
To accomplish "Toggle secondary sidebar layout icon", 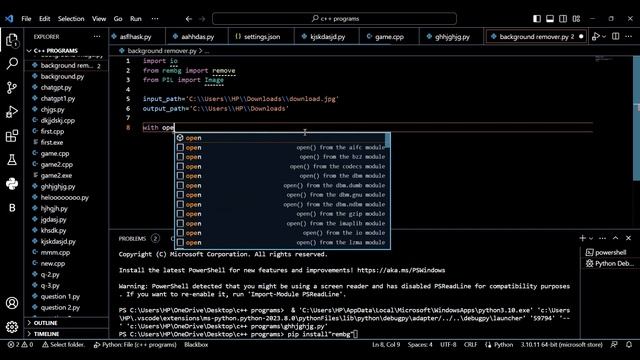I will pyautogui.click(x=563, y=19).
